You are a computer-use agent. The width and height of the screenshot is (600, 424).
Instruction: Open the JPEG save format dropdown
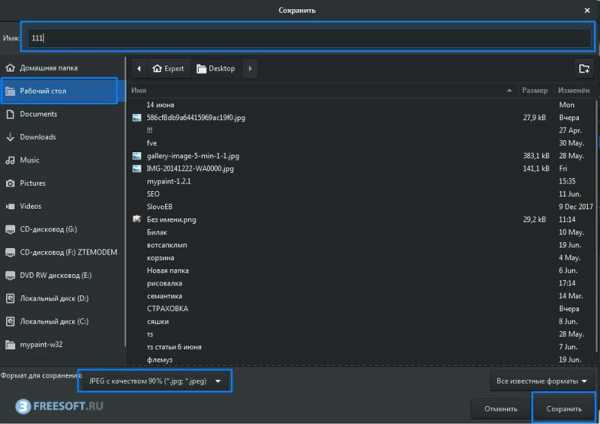[x=155, y=381]
